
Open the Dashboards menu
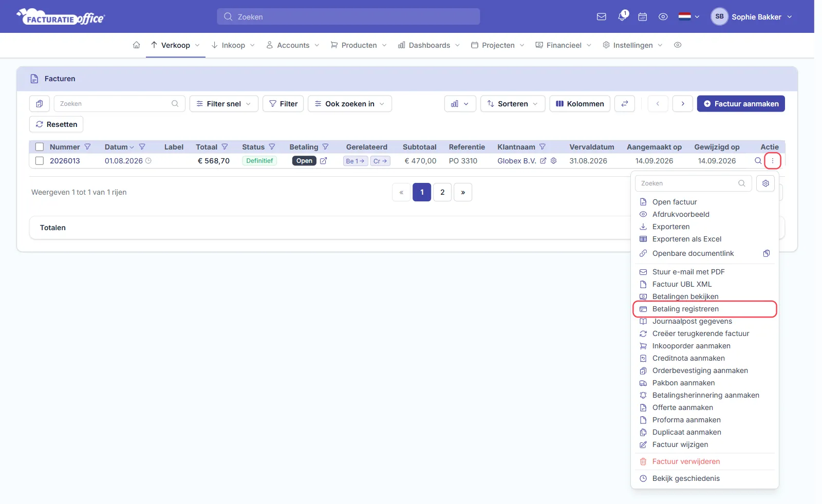pos(429,45)
